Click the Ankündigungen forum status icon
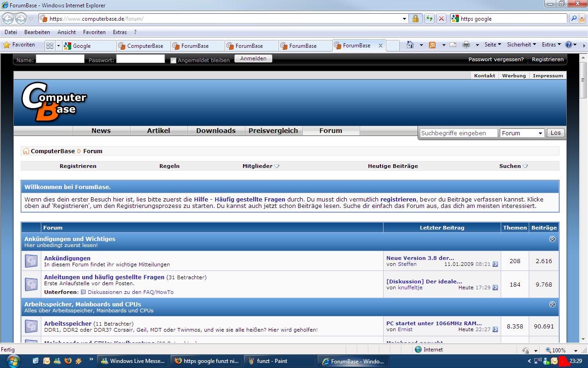This screenshot has height=368, width=588. click(31, 261)
